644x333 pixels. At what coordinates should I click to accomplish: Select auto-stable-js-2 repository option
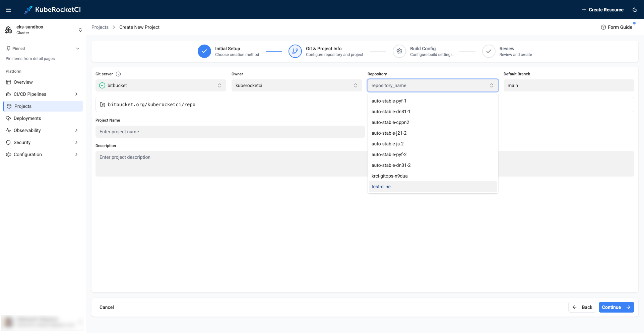tap(433, 144)
